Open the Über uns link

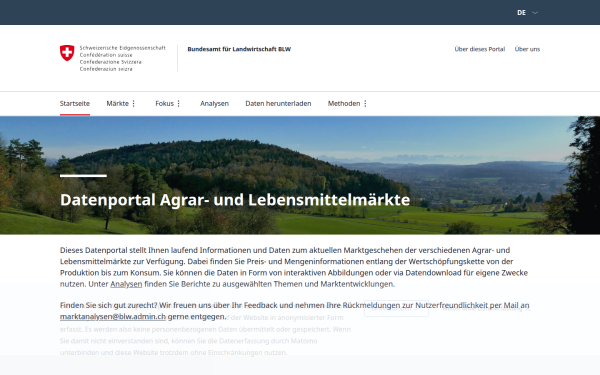(527, 49)
